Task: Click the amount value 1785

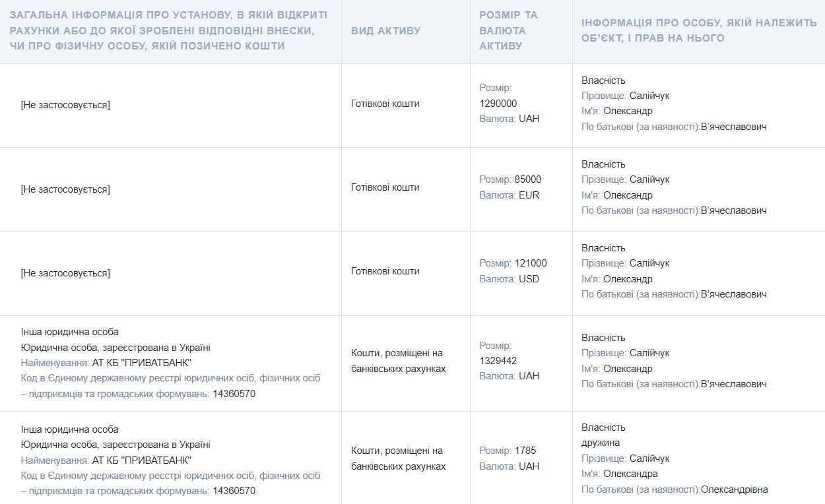Action: [x=525, y=451]
